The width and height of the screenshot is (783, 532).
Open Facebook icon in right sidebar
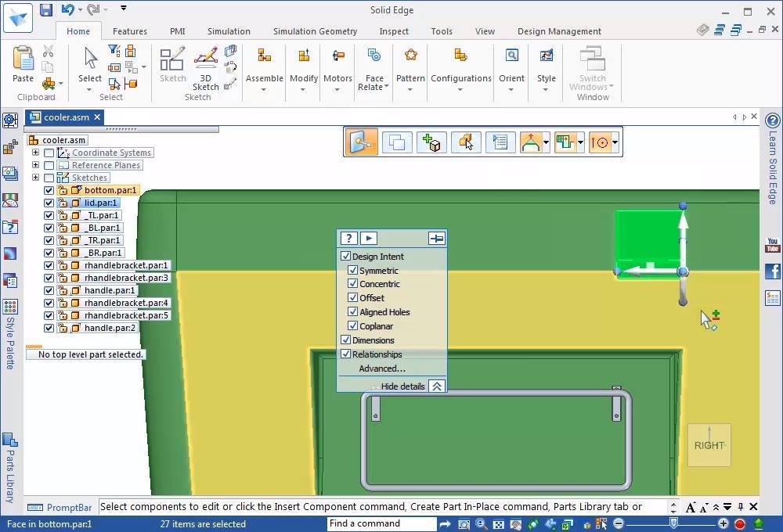click(x=772, y=271)
